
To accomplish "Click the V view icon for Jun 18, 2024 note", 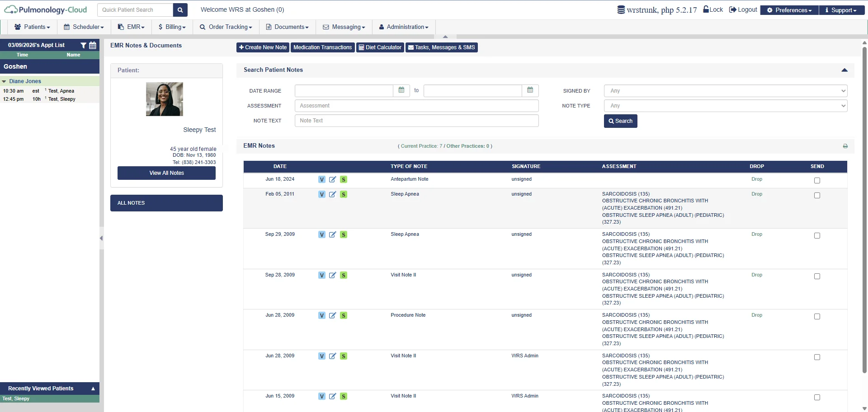I will [x=321, y=180].
